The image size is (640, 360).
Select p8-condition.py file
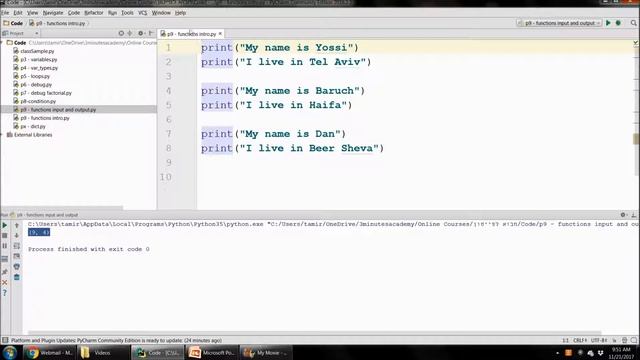click(x=38, y=101)
